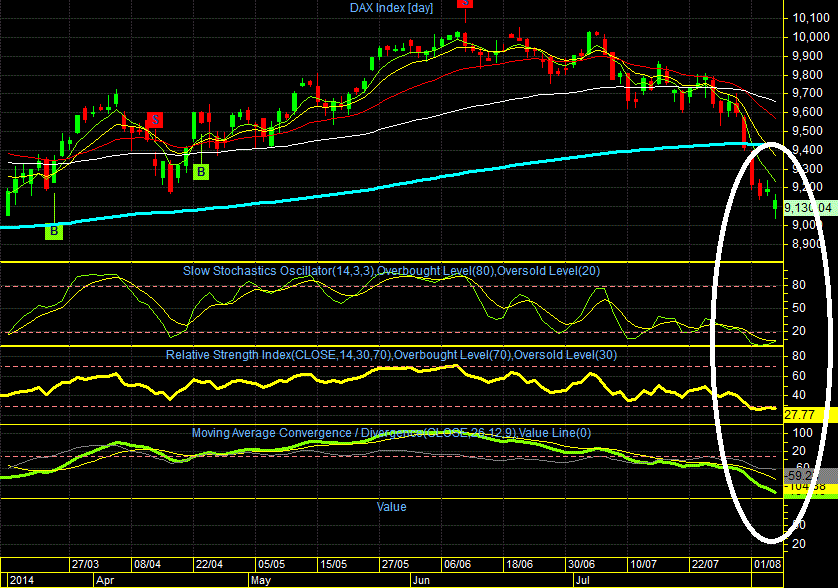Click the 01/08 date label
This screenshot has height=588, width=838.
point(767,564)
